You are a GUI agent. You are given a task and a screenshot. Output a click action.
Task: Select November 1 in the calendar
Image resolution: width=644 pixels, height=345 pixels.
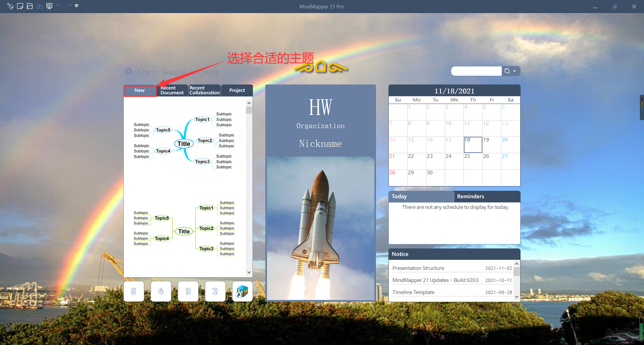417,112
